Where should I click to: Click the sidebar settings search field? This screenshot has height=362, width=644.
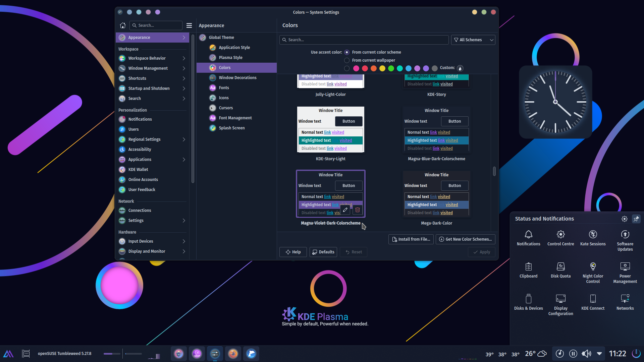click(156, 25)
